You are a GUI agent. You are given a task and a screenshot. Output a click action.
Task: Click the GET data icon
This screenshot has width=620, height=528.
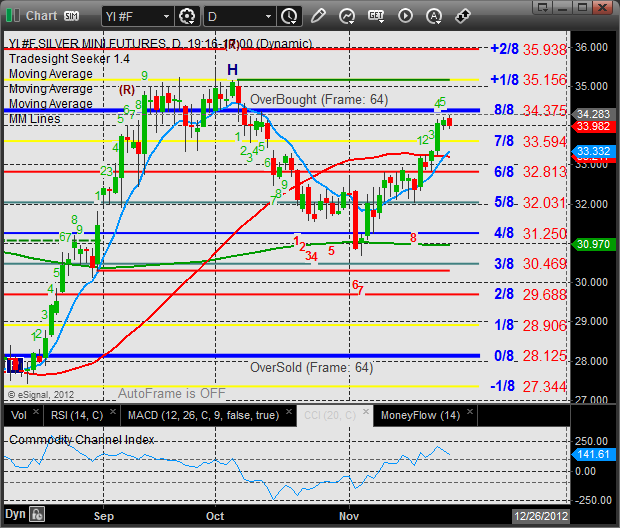point(376,16)
